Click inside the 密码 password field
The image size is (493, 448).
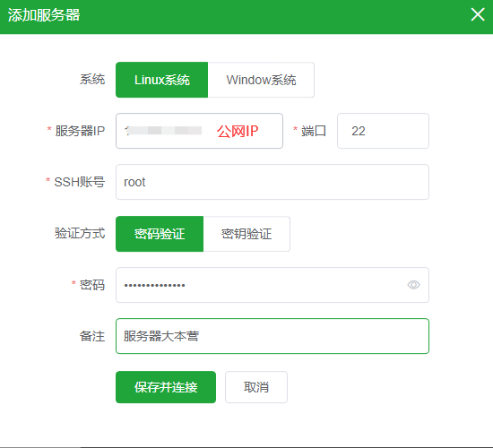click(272, 285)
